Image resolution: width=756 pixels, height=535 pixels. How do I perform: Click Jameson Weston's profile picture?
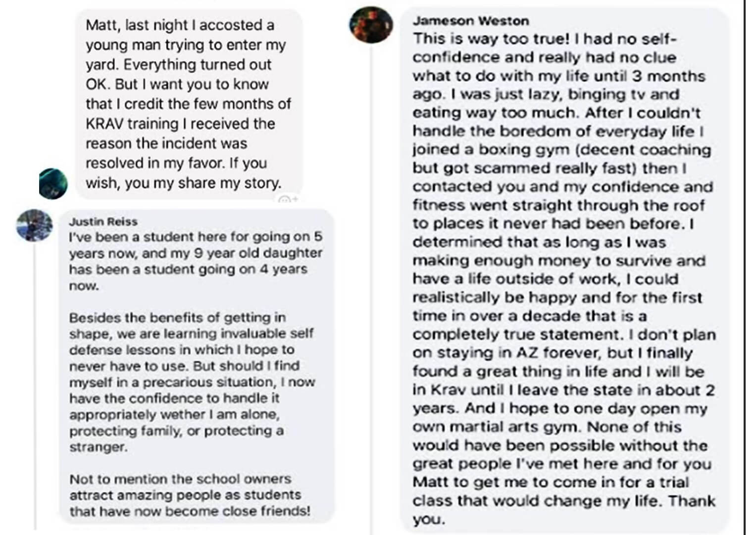(x=371, y=25)
